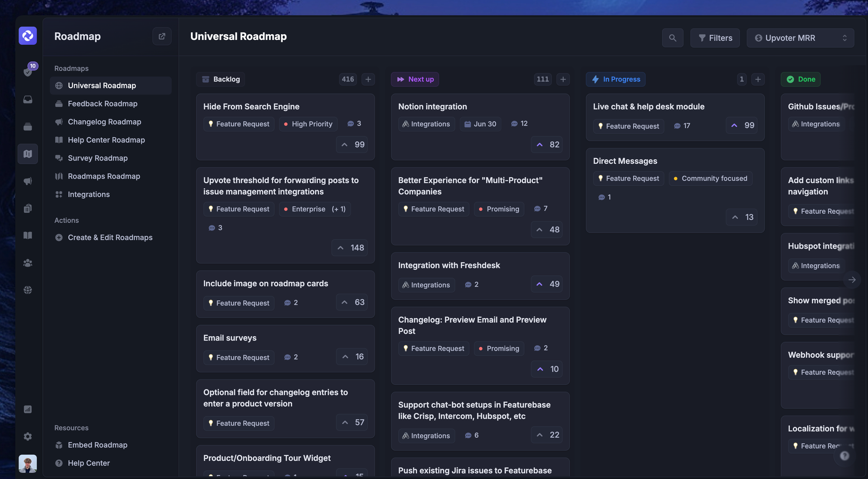Open the Surveys clipboard icon in sidebar
This screenshot has width=868, height=479.
[x=28, y=208]
